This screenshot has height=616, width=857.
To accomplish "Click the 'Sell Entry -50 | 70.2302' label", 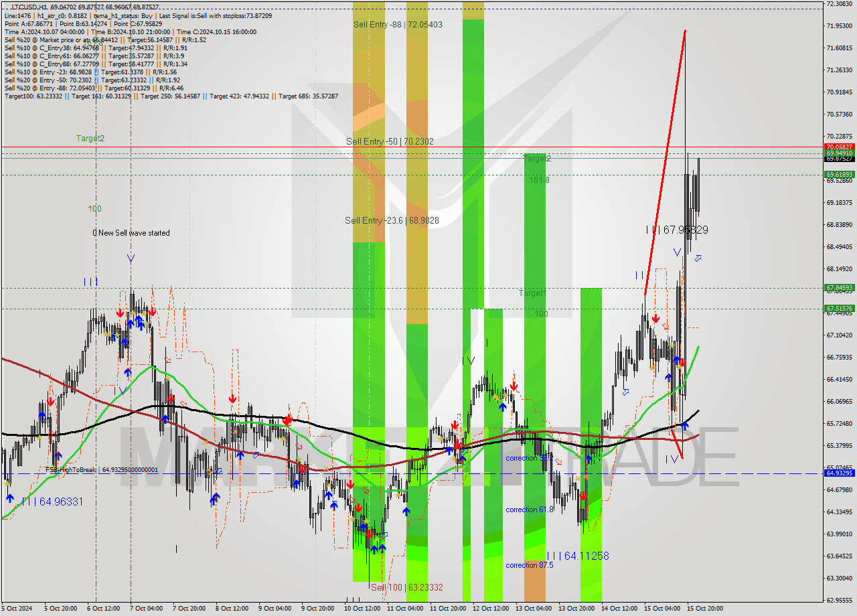I will coord(390,141).
